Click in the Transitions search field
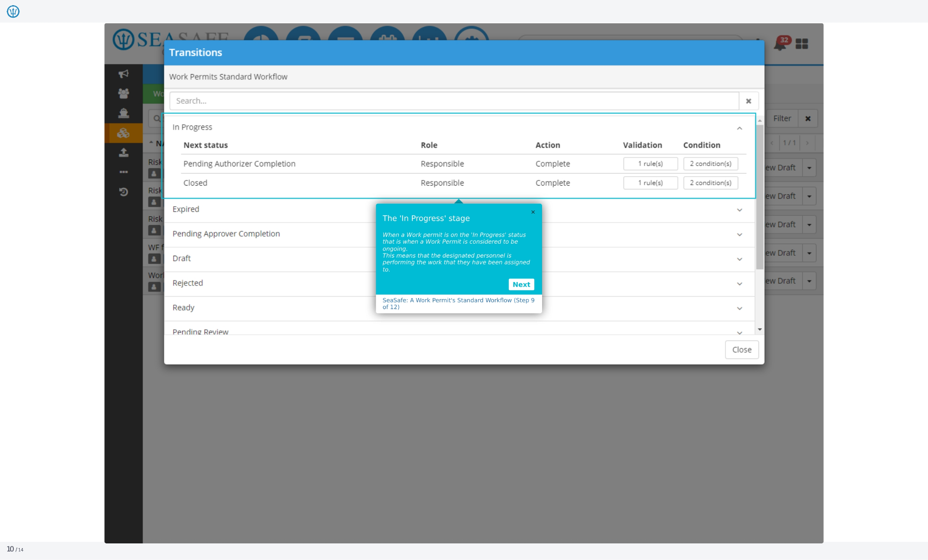This screenshot has width=928, height=560. pyautogui.click(x=454, y=101)
